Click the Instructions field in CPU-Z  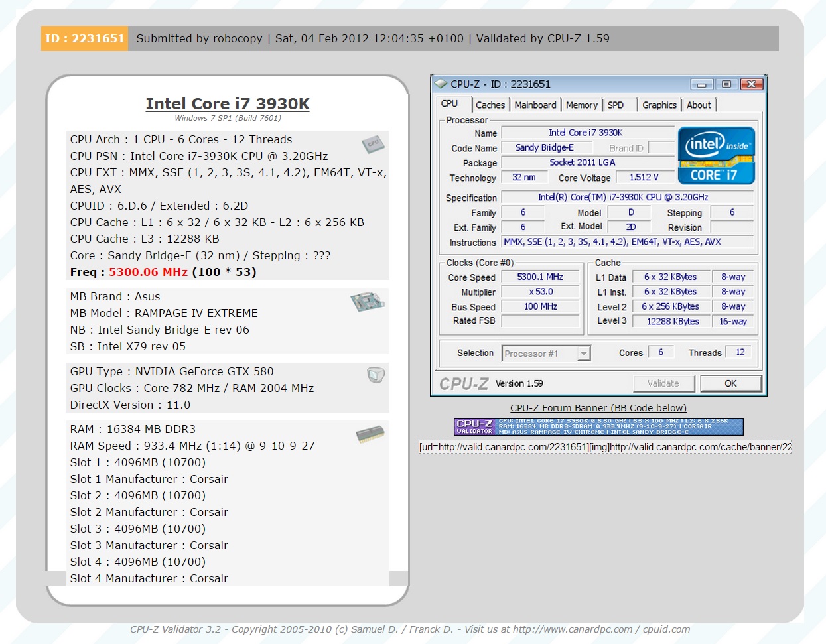627,242
